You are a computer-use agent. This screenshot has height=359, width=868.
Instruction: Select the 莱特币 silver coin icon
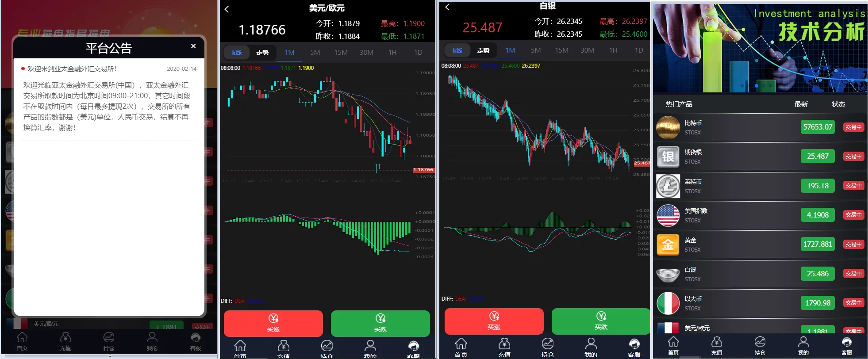[668, 186]
